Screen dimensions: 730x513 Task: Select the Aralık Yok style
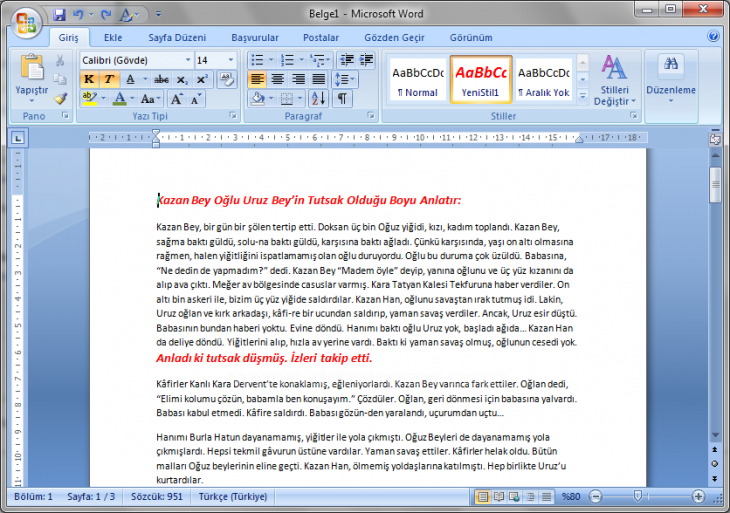[x=544, y=80]
